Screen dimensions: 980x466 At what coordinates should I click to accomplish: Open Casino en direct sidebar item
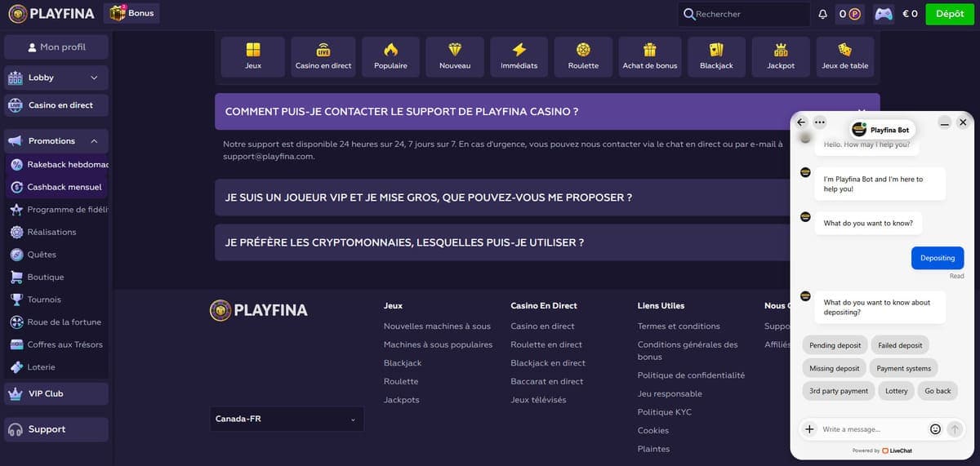click(x=56, y=105)
